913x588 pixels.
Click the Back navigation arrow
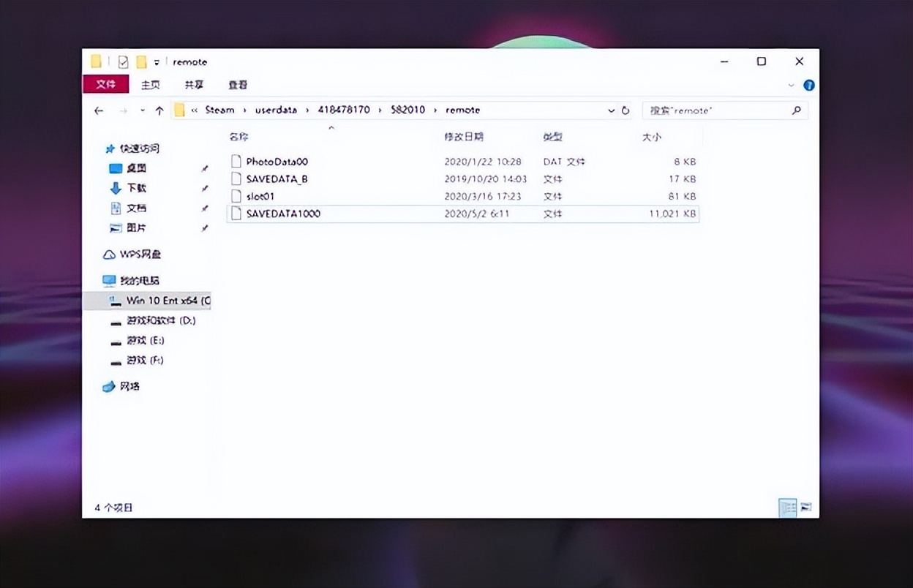pyautogui.click(x=99, y=110)
